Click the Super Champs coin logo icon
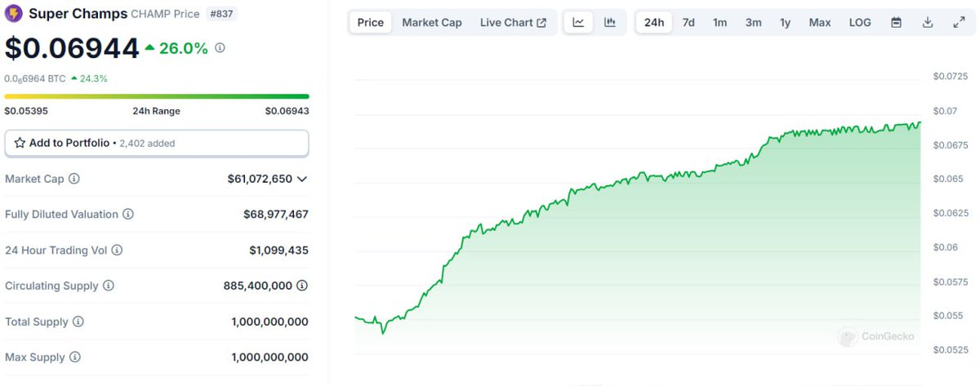 tap(13, 13)
